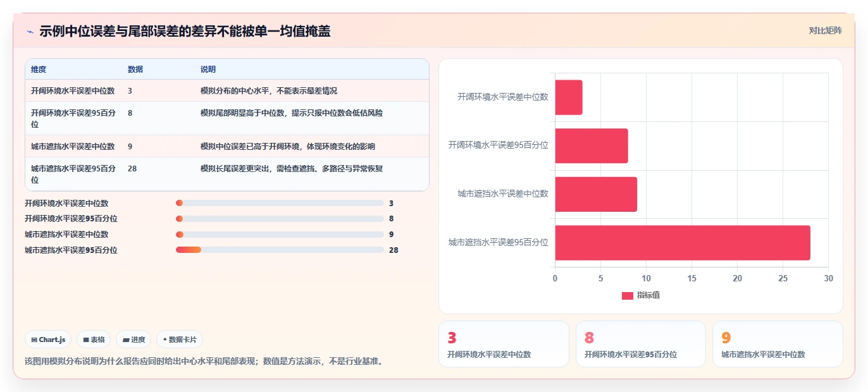Click the title 示例中位误差与尾部误差的差异
Image resolution: width=868 pixels, height=392 pixels.
[x=185, y=32]
